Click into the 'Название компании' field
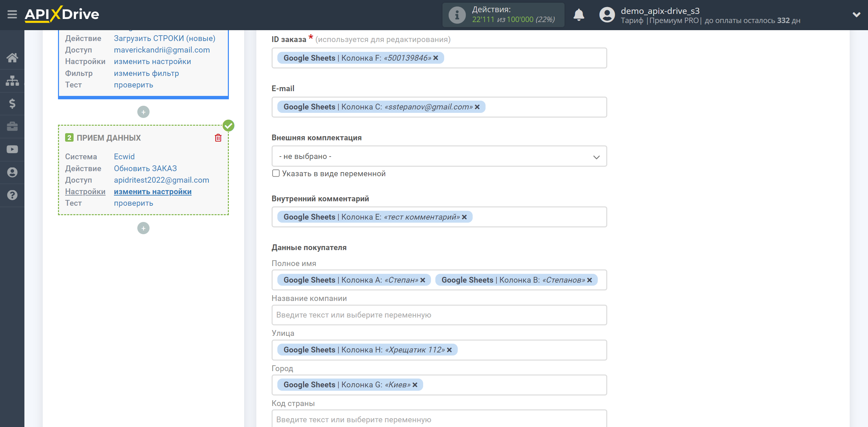Viewport: 868px width, 427px height. (x=439, y=315)
